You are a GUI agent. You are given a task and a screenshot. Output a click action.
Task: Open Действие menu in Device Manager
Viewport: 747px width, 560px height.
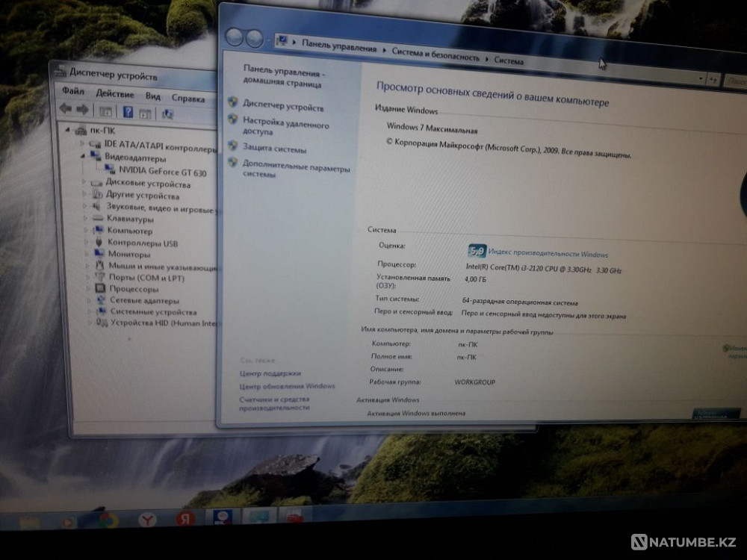pos(115,93)
